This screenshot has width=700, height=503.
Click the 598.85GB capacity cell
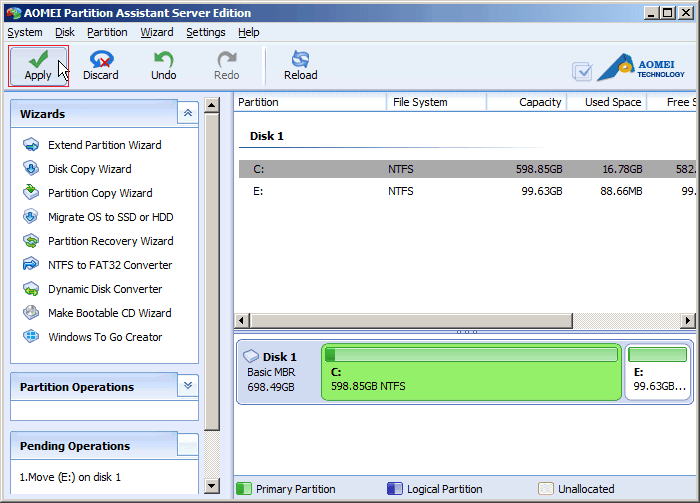click(x=539, y=170)
